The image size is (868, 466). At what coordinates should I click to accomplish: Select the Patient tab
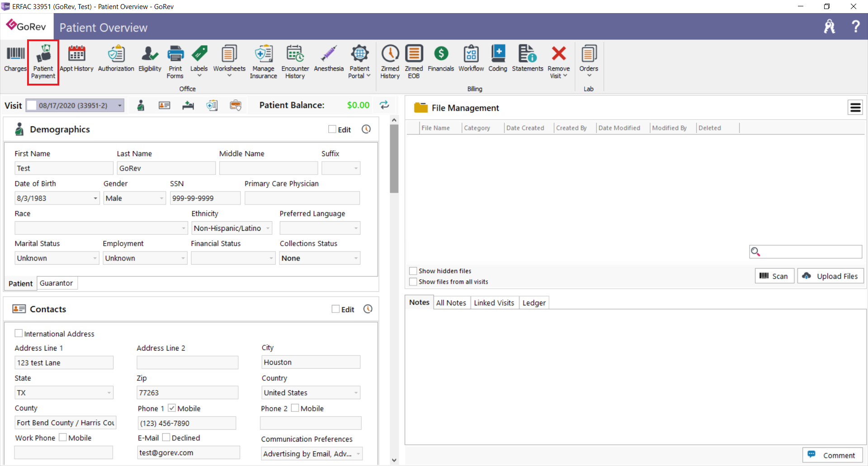tap(21, 283)
